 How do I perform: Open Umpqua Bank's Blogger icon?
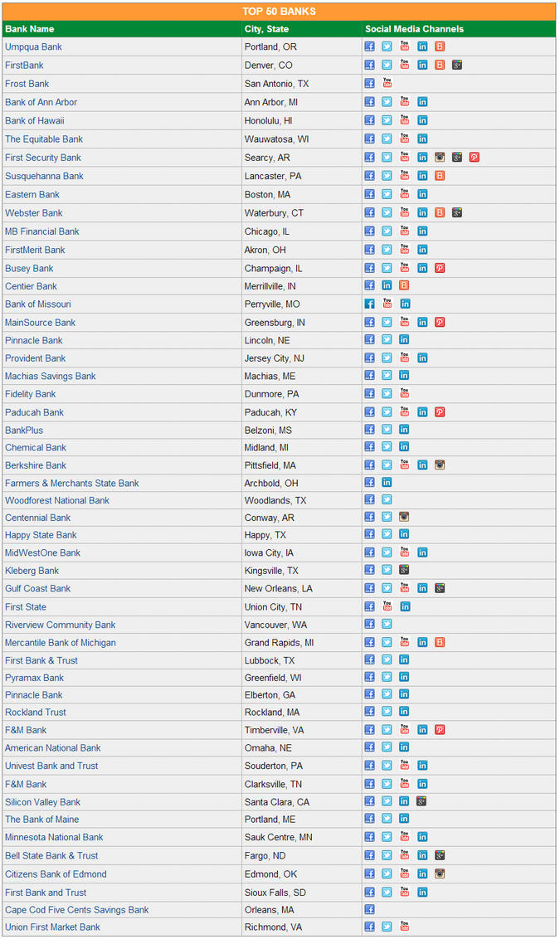click(x=440, y=46)
